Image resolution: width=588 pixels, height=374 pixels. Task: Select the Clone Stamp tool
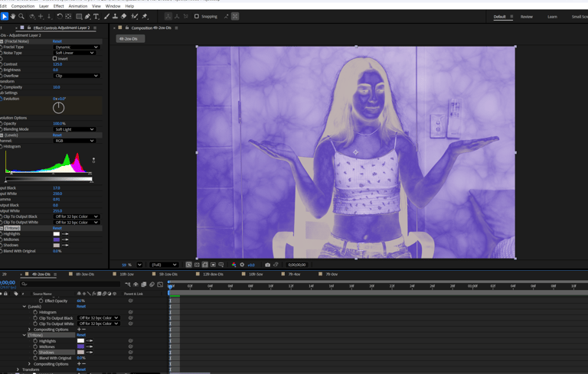click(115, 17)
